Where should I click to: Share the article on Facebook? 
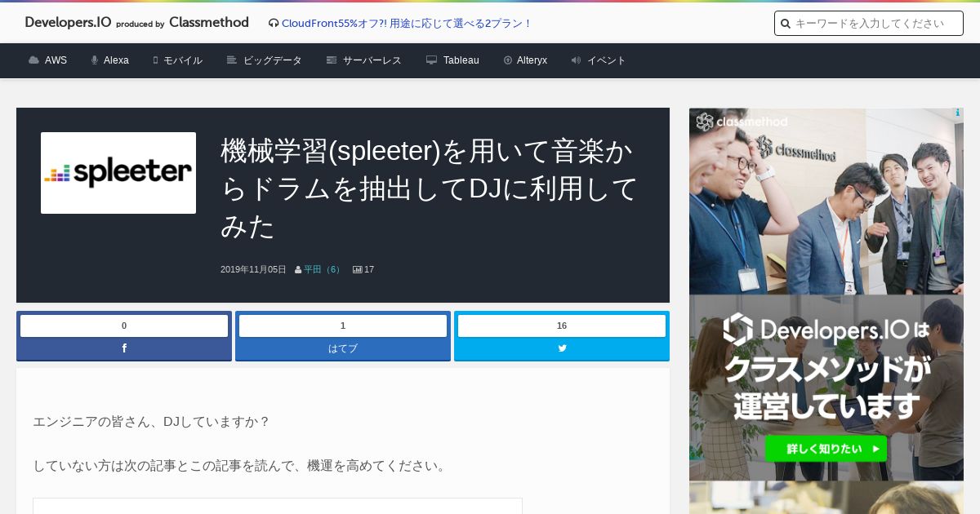(124, 348)
